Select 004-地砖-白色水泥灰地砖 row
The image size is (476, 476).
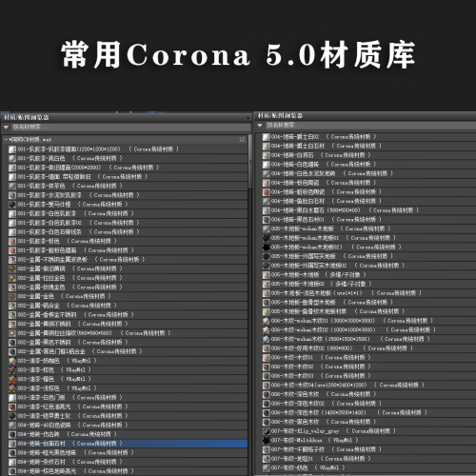369,174
